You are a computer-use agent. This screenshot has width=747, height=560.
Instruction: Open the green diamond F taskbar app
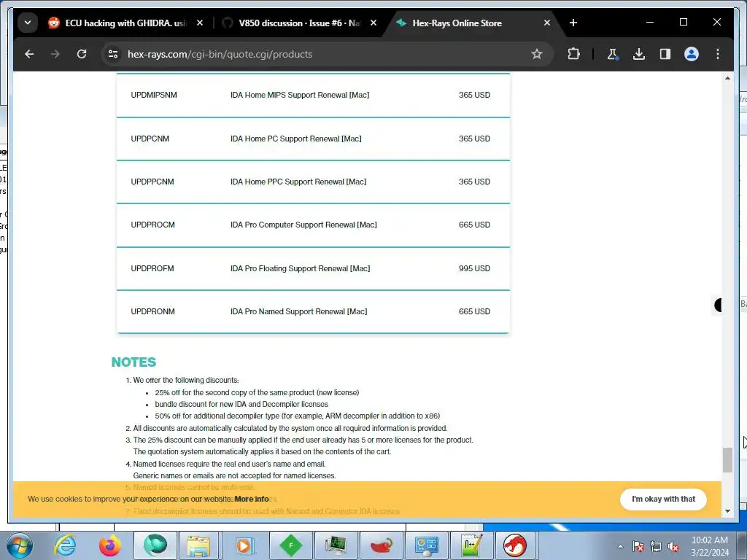pos(290,545)
